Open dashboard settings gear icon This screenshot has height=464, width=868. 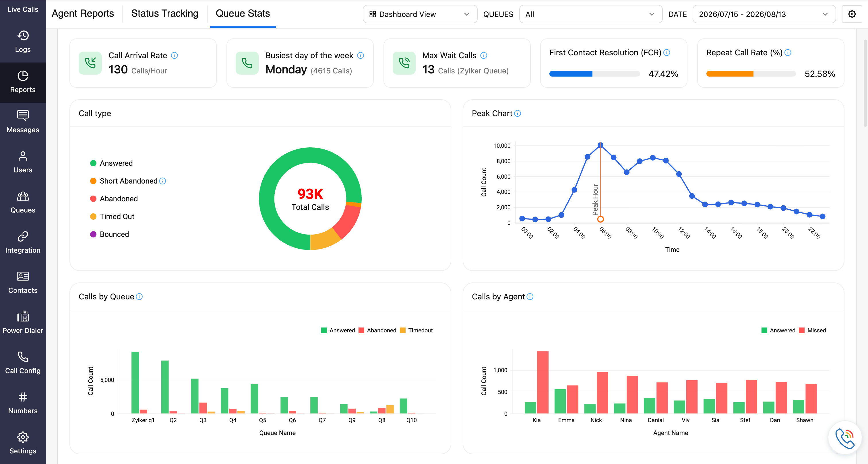[852, 14]
